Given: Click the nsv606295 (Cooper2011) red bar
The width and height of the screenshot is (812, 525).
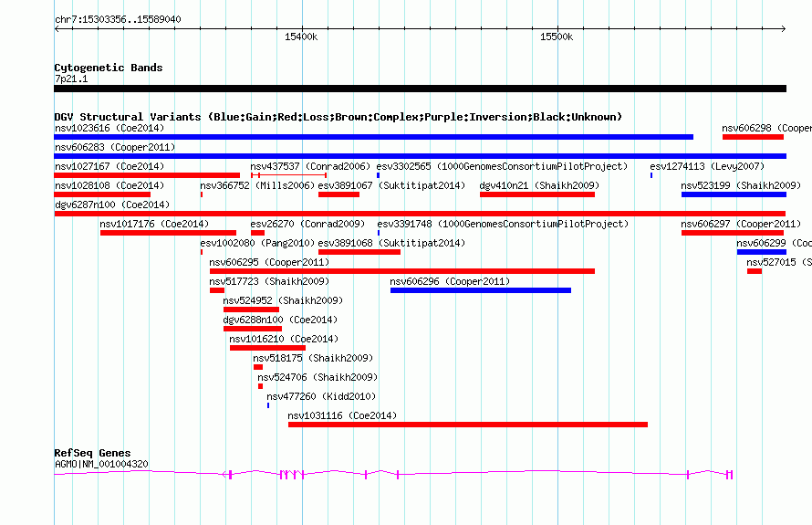Looking at the screenshot, I should [x=402, y=271].
